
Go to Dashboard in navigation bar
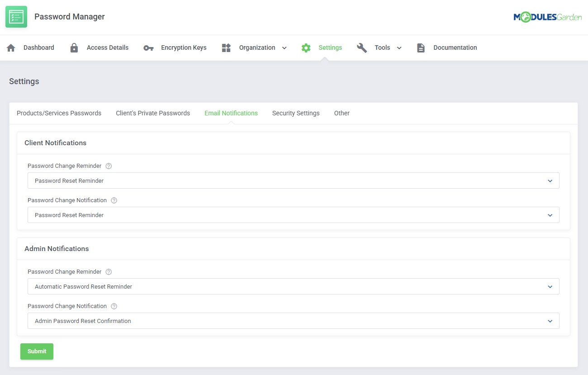pyautogui.click(x=39, y=47)
